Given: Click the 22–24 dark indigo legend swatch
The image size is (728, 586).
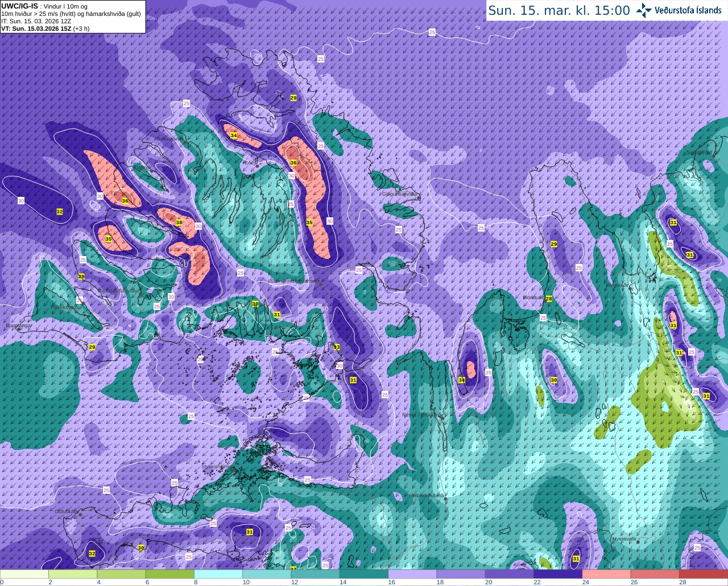Looking at the screenshot, I should 558,574.
